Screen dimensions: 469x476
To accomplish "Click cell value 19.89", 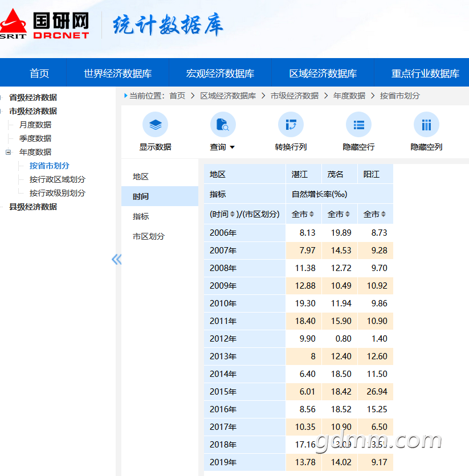I will (x=341, y=233).
